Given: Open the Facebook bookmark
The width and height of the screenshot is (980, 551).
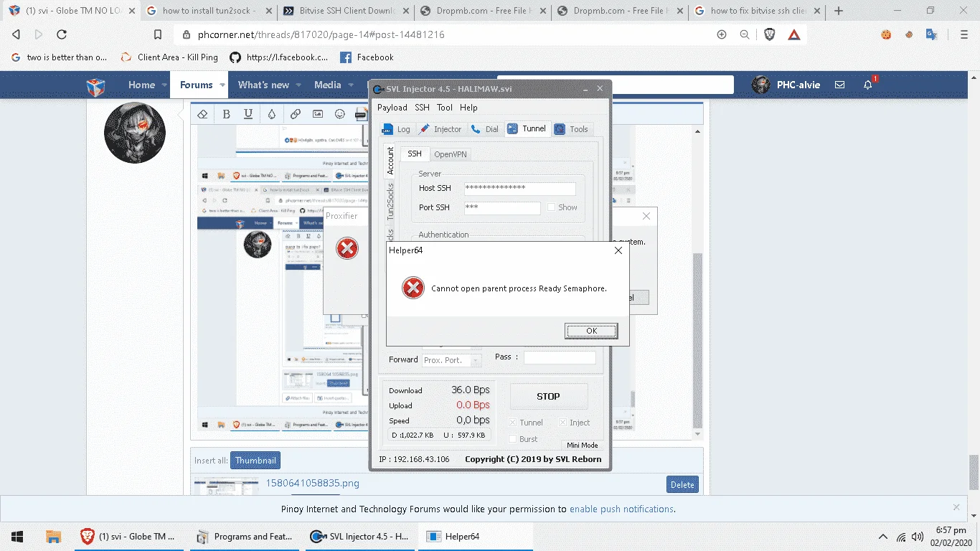Looking at the screenshot, I should (x=367, y=57).
